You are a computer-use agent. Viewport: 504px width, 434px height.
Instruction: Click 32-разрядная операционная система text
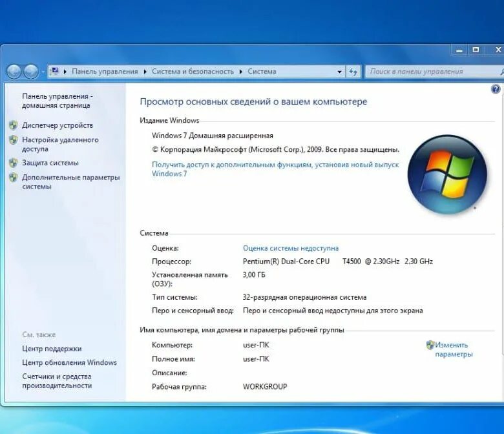(x=304, y=297)
